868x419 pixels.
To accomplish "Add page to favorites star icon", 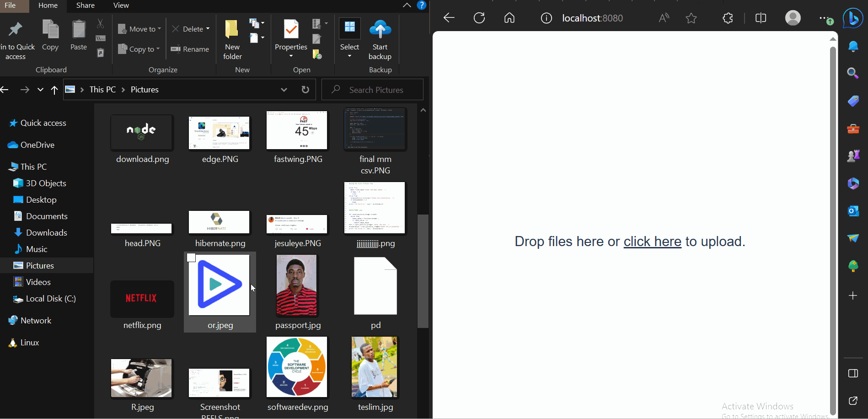I will (691, 18).
